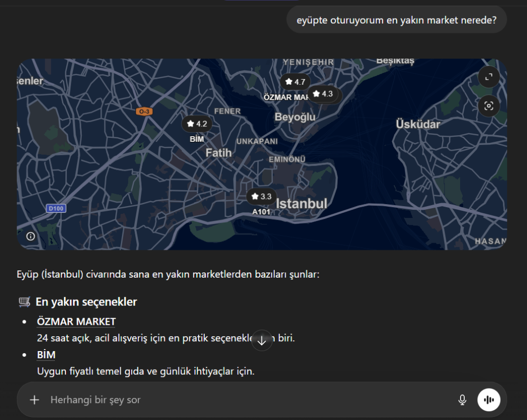The image size is (527, 420).
Task: Expand the map to fullscreen view
Action: click(x=488, y=77)
